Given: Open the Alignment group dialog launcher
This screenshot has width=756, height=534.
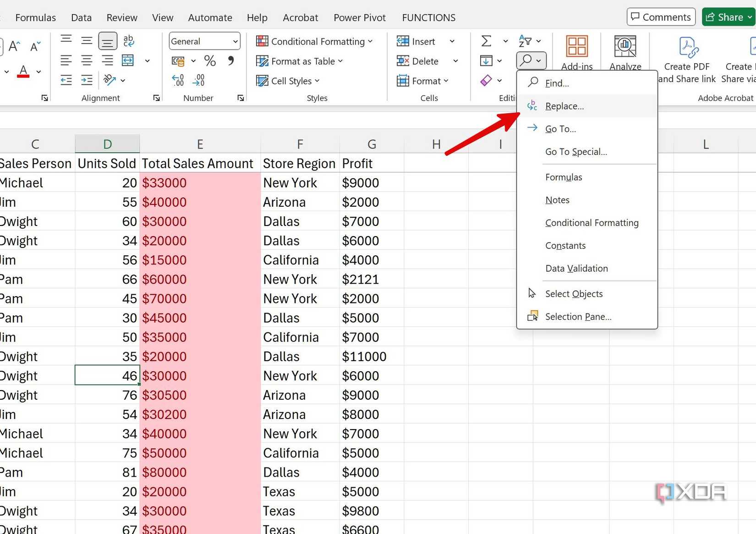Looking at the screenshot, I should (x=156, y=98).
